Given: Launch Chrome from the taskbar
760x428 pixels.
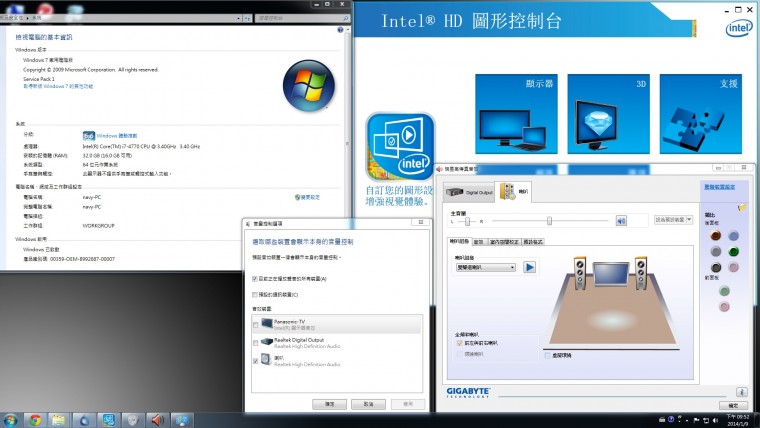Looking at the screenshot, I should coord(35,420).
